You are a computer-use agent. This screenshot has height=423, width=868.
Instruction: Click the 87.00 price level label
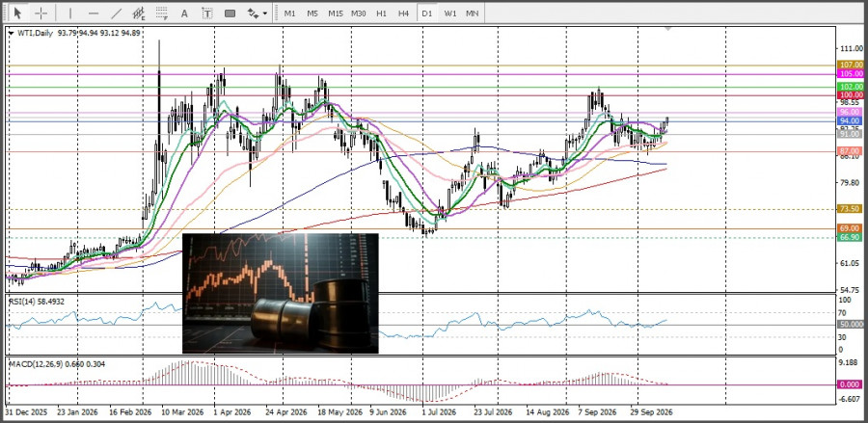point(850,151)
